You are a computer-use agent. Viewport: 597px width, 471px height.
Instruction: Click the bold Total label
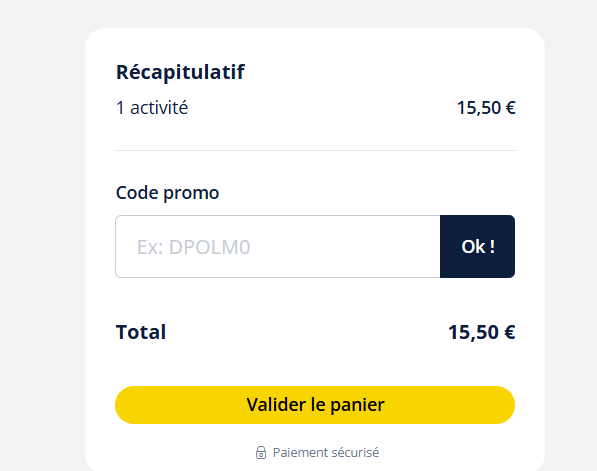(x=141, y=332)
